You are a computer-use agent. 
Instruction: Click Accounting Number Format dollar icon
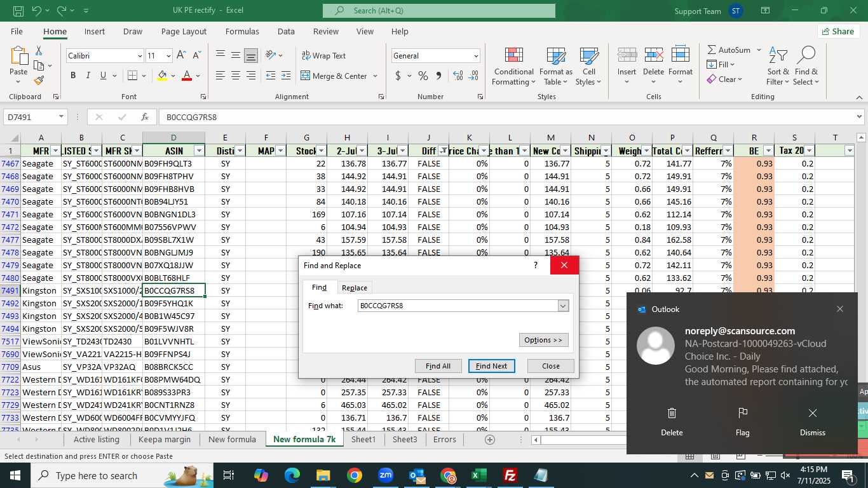click(x=398, y=76)
